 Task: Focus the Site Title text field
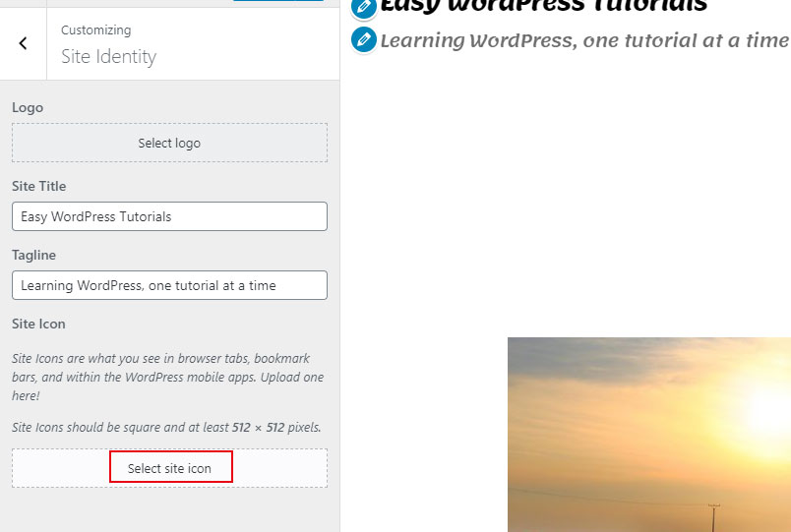pos(169,216)
